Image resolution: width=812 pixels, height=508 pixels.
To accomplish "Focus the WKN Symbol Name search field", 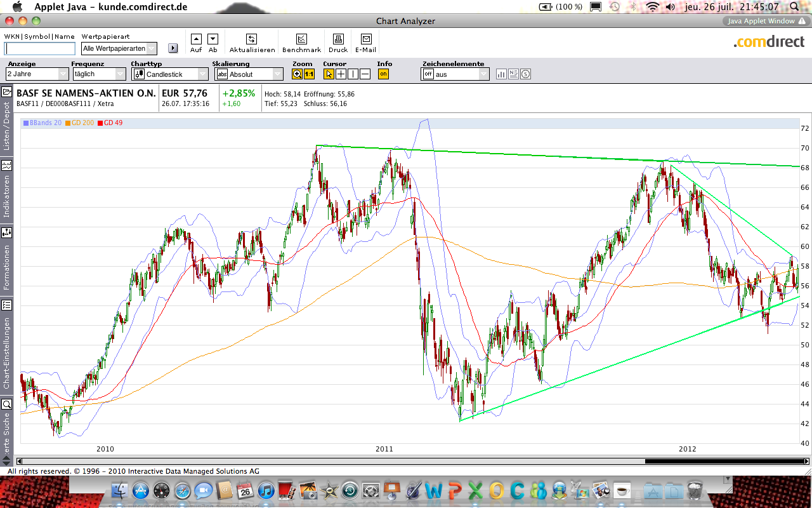I will pyautogui.click(x=40, y=48).
